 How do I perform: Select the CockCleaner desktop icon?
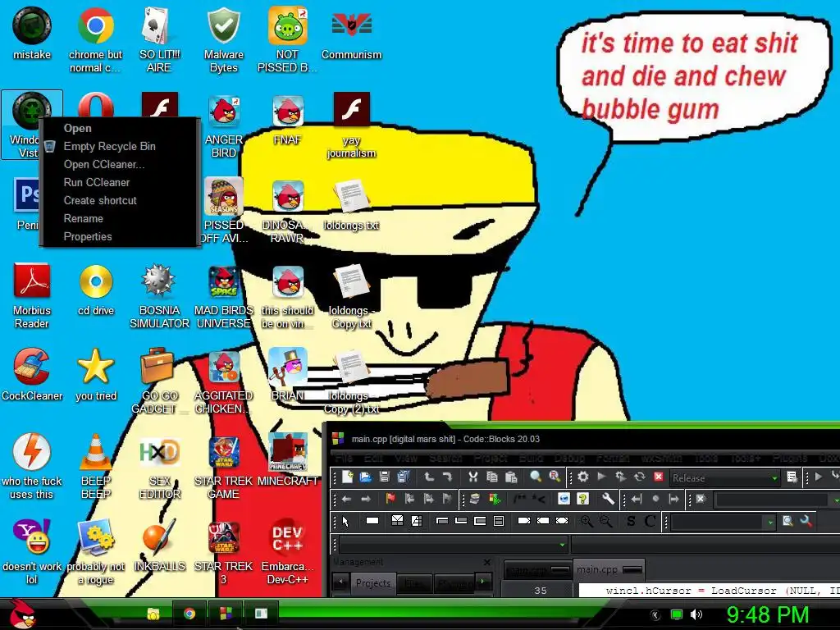click(x=32, y=374)
